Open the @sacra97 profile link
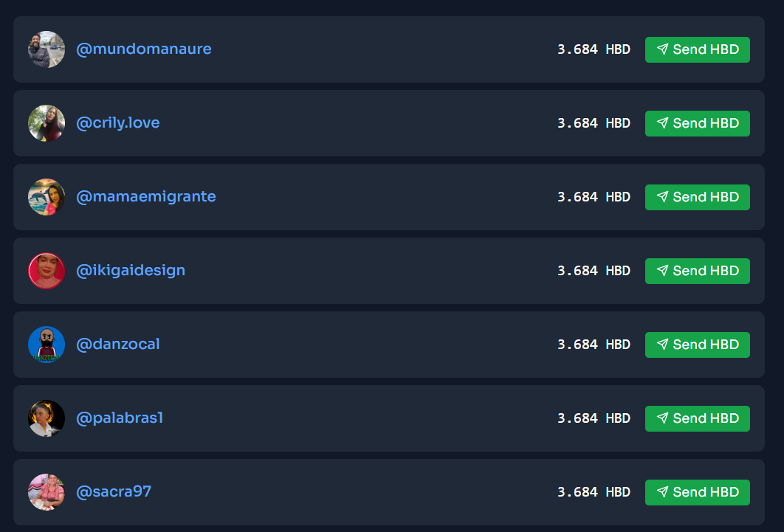The height and width of the screenshot is (532, 784). (x=114, y=491)
